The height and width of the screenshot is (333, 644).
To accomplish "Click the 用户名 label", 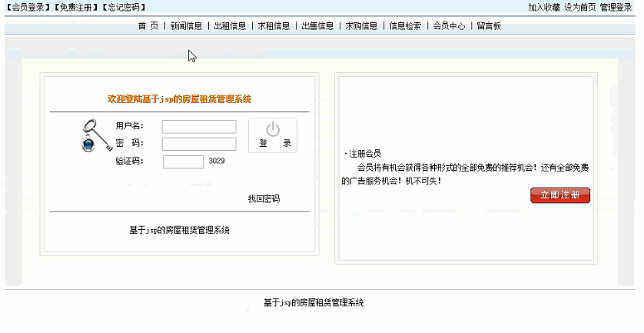I will tap(129, 126).
